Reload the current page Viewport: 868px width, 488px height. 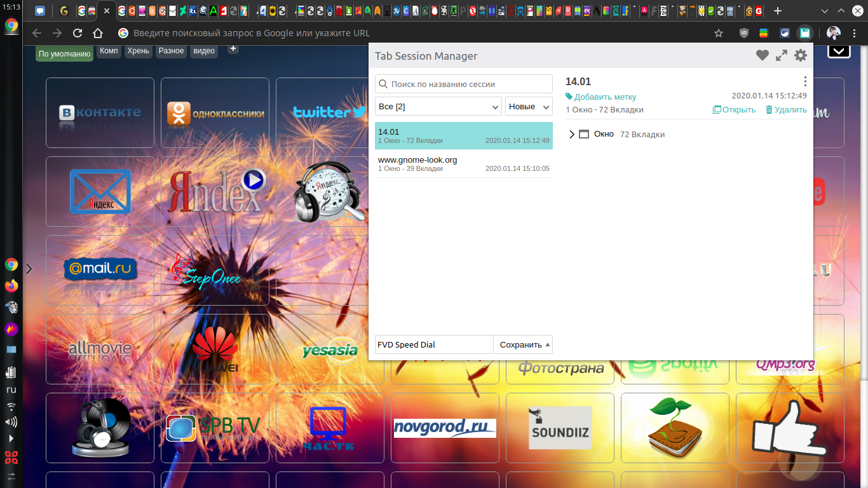tap(78, 33)
